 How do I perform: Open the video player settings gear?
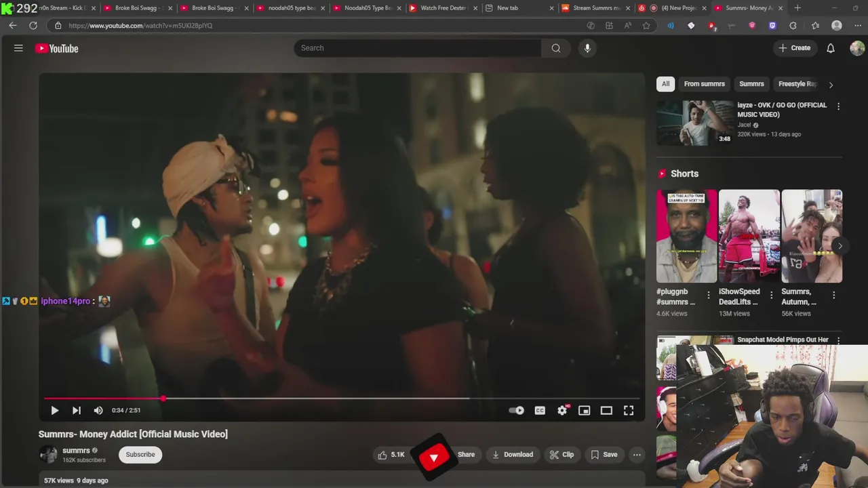coord(562,410)
